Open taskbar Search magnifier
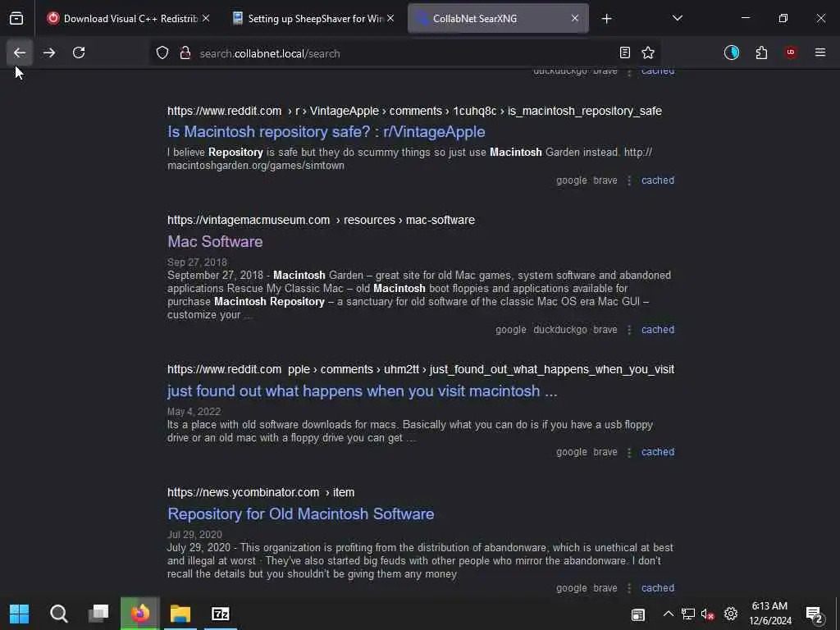This screenshot has height=630, width=840. [59, 614]
